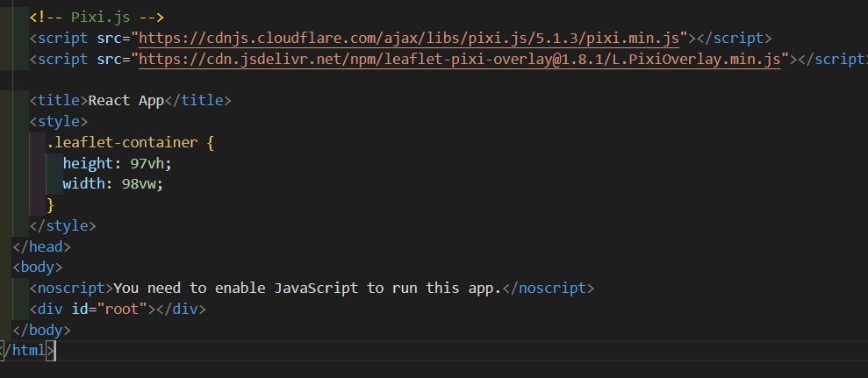
Task: Click the opening title tag
Action: (58, 101)
